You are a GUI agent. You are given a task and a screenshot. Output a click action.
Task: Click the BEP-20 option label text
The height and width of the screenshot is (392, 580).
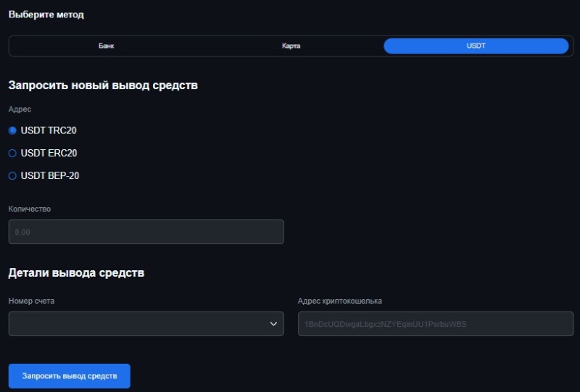click(x=50, y=175)
